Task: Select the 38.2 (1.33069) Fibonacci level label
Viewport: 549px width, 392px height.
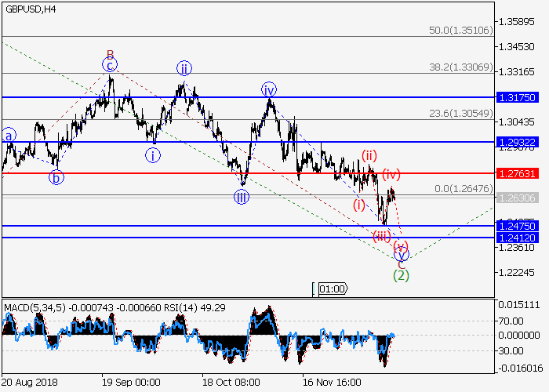Action: coord(460,67)
